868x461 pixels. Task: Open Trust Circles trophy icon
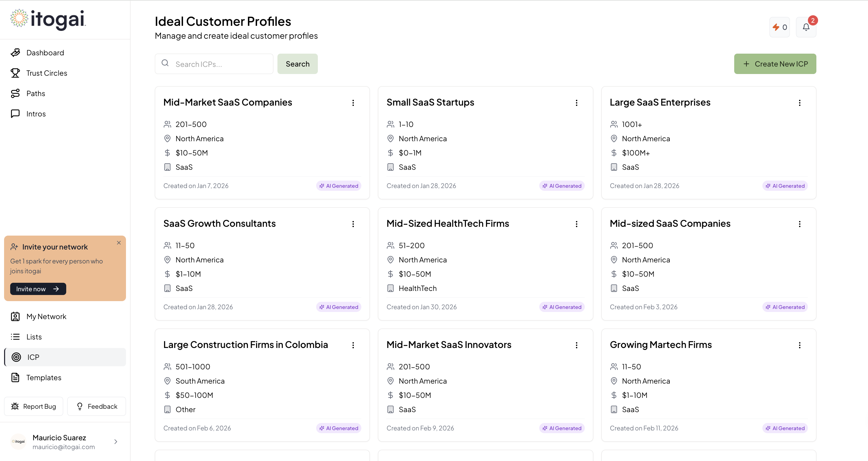15,73
